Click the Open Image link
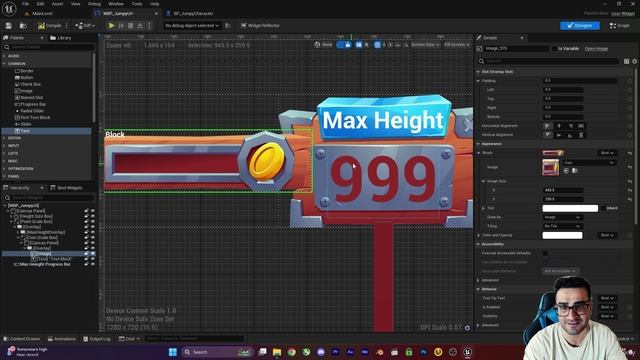 tap(596, 49)
